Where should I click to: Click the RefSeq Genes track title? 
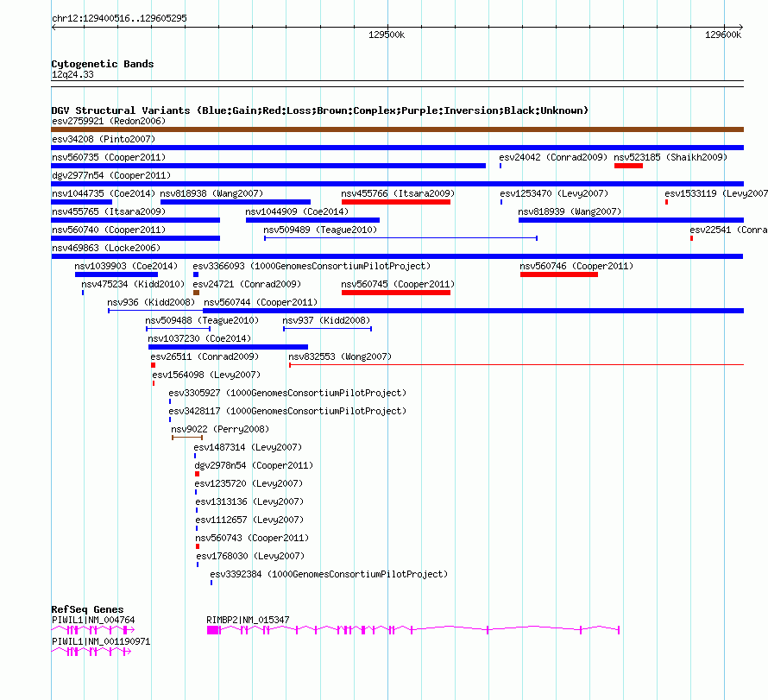pyautogui.click(x=88, y=609)
